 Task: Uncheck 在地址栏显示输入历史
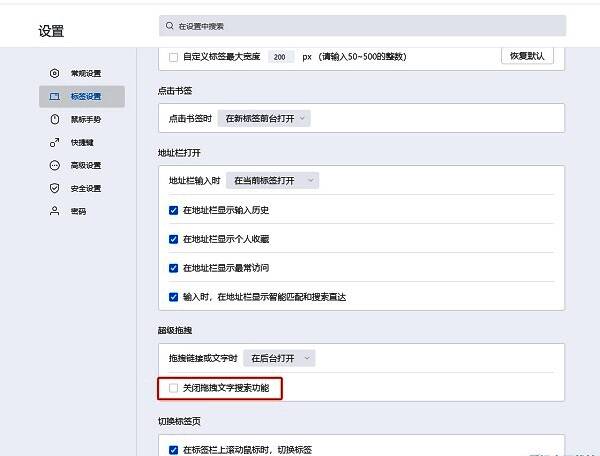coord(173,210)
